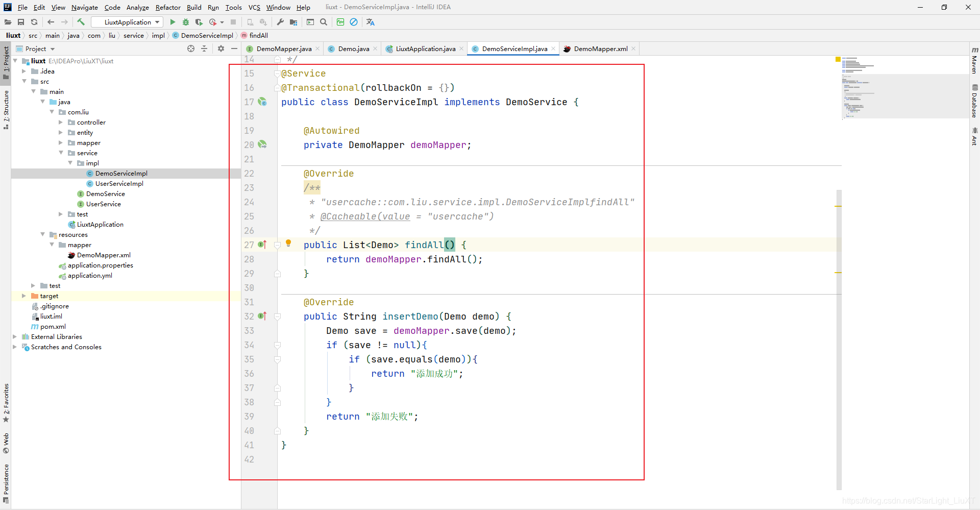Open the Ant tool window
The height and width of the screenshot is (510, 980).
974,136
